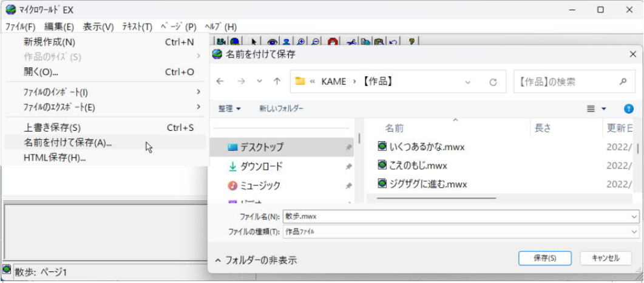Click the undo arrow icon
This screenshot has height=283, width=644.
393,41
